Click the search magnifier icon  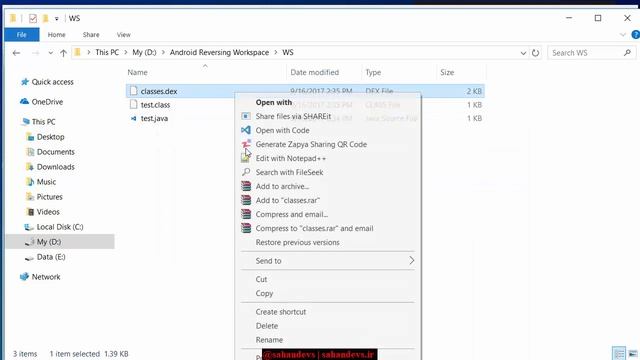point(627,53)
